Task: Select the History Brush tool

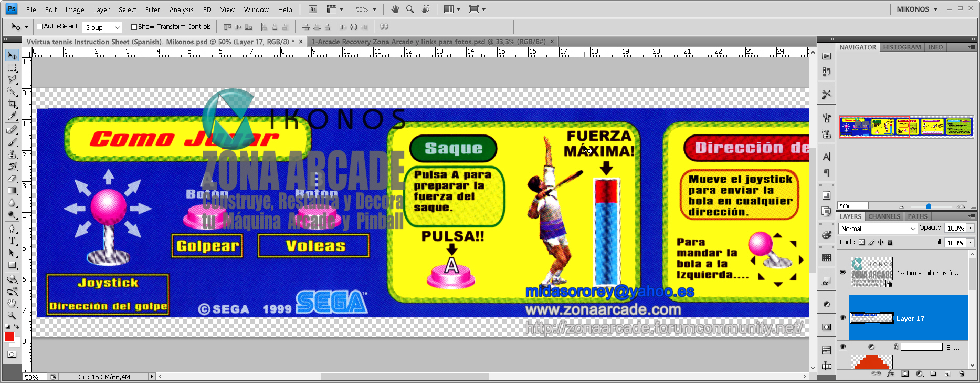Action: 12,166
